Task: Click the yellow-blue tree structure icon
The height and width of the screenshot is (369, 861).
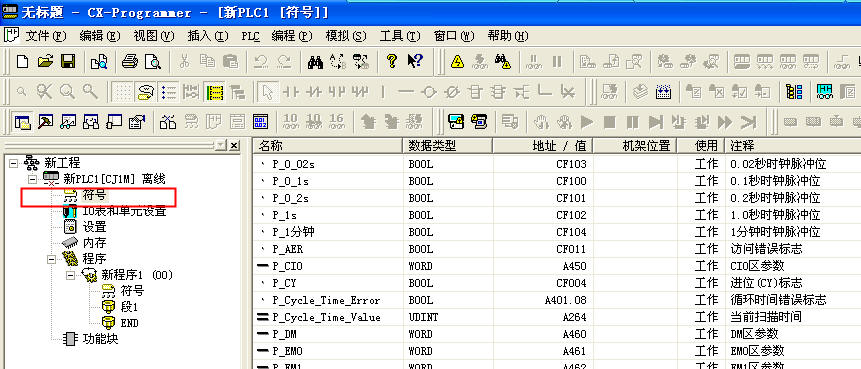Action: click(x=794, y=92)
